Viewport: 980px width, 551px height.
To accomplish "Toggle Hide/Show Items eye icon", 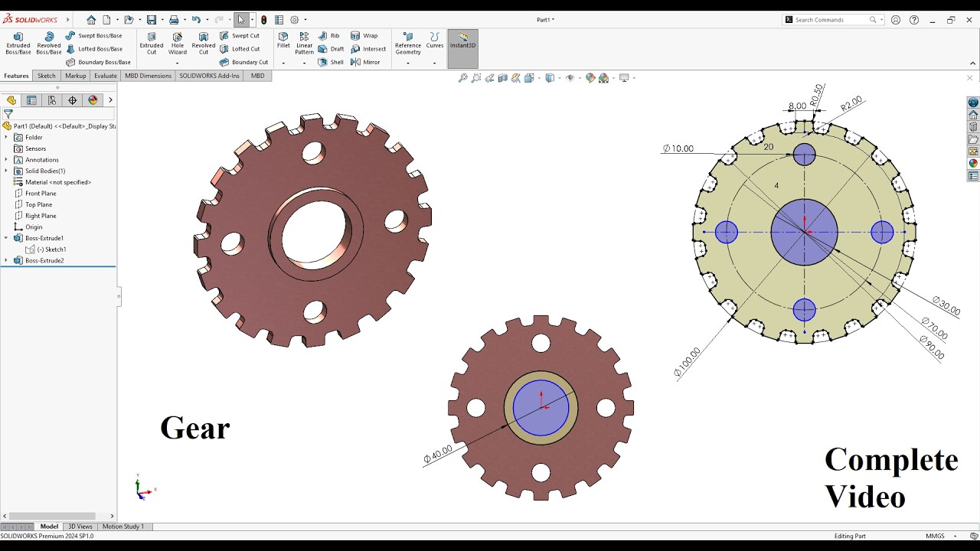I will point(570,78).
